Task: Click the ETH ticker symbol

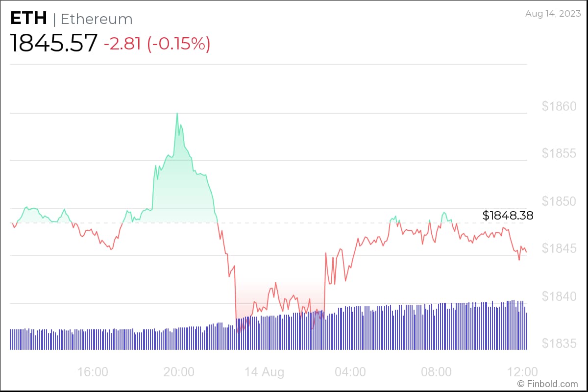Action: point(28,19)
